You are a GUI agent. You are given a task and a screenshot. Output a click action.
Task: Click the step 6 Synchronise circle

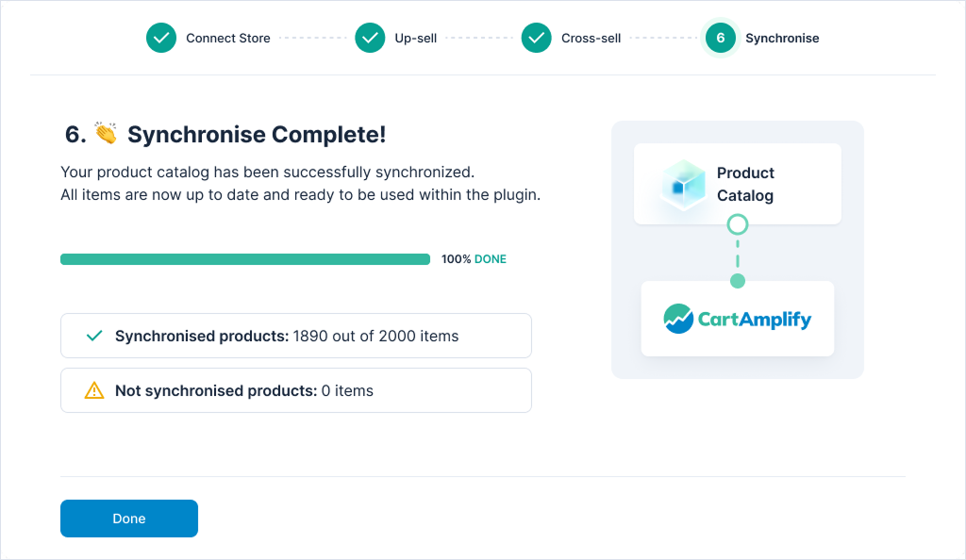(x=721, y=39)
